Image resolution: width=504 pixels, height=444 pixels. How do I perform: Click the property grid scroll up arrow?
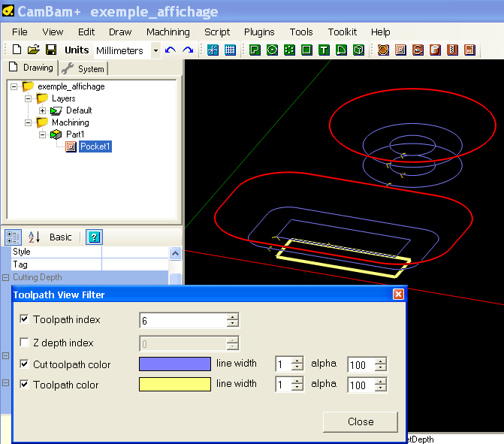175,253
